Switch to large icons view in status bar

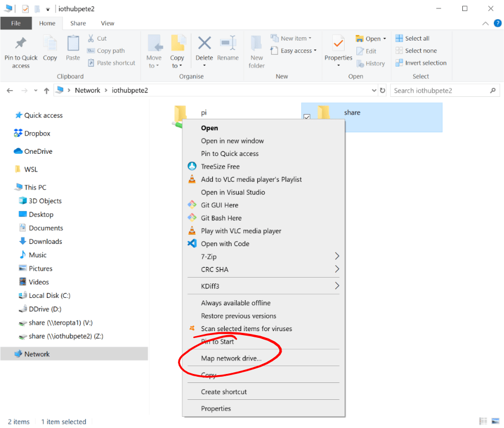[x=496, y=421]
